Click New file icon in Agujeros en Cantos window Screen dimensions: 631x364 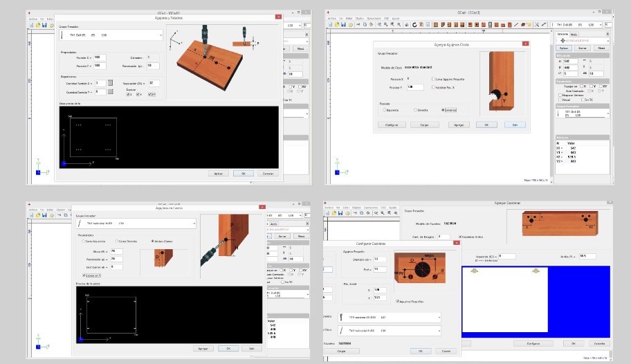(31, 215)
